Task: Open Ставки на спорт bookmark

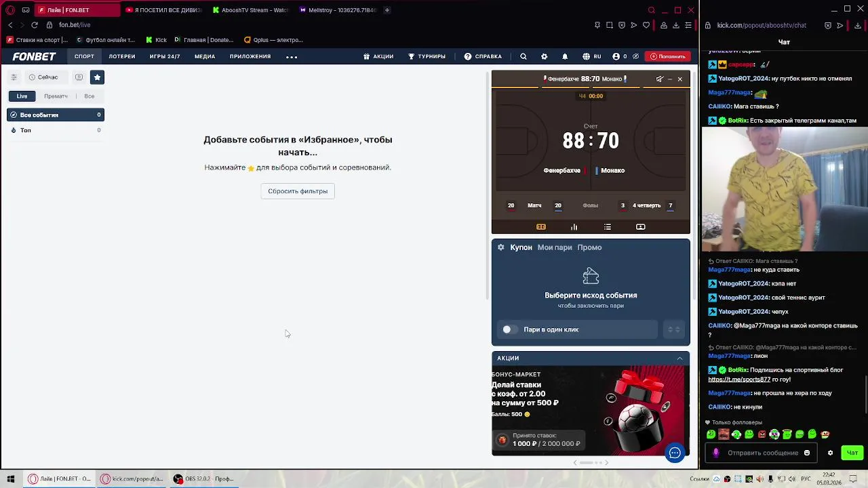Action: pos(37,40)
